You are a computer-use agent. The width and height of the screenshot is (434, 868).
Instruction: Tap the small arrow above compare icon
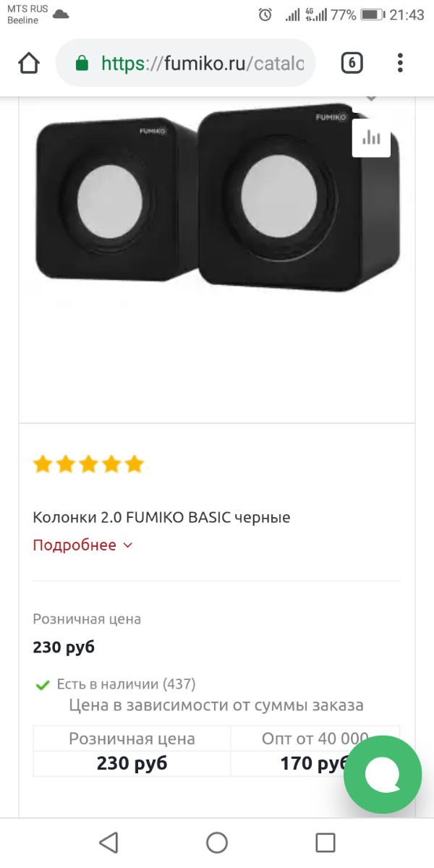371,98
